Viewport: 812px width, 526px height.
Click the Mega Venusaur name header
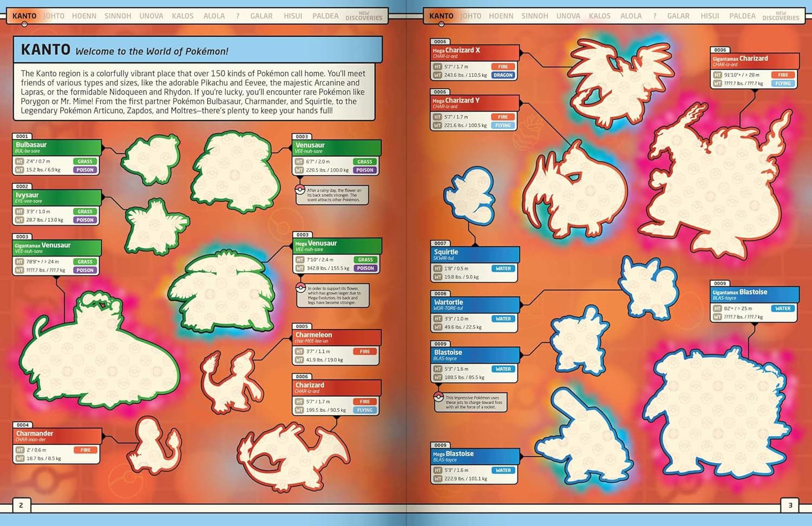click(x=337, y=246)
